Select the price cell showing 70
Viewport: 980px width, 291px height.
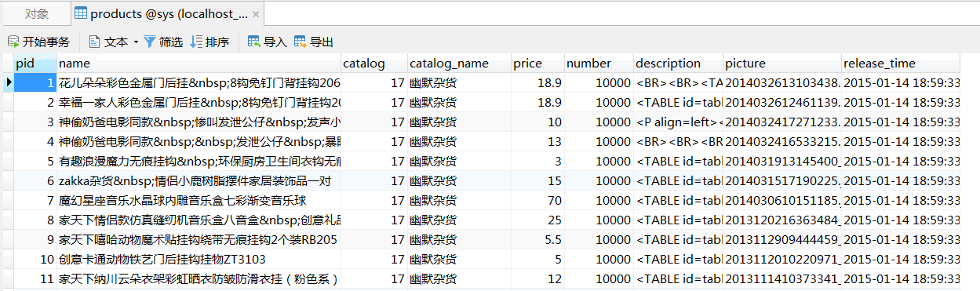click(537, 201)
